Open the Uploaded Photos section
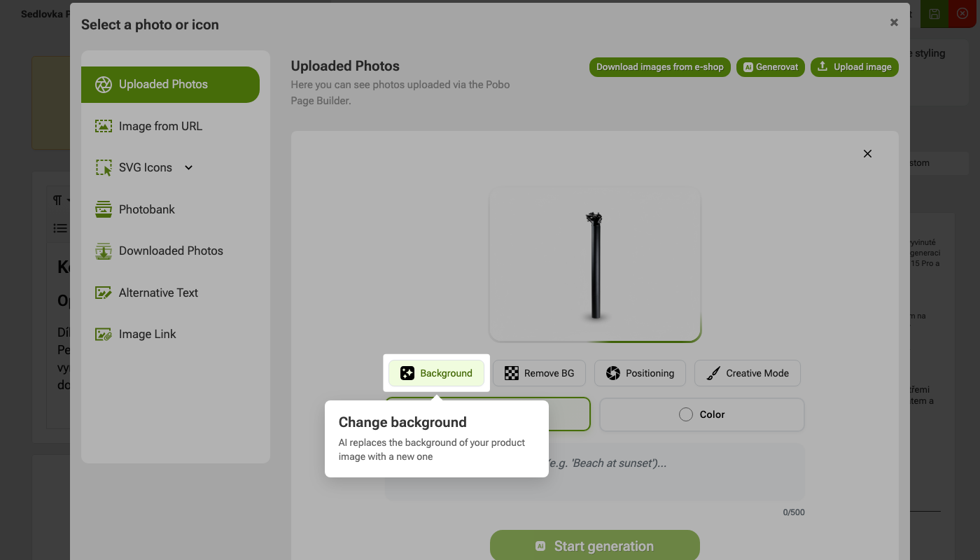 tap(170, 85)
